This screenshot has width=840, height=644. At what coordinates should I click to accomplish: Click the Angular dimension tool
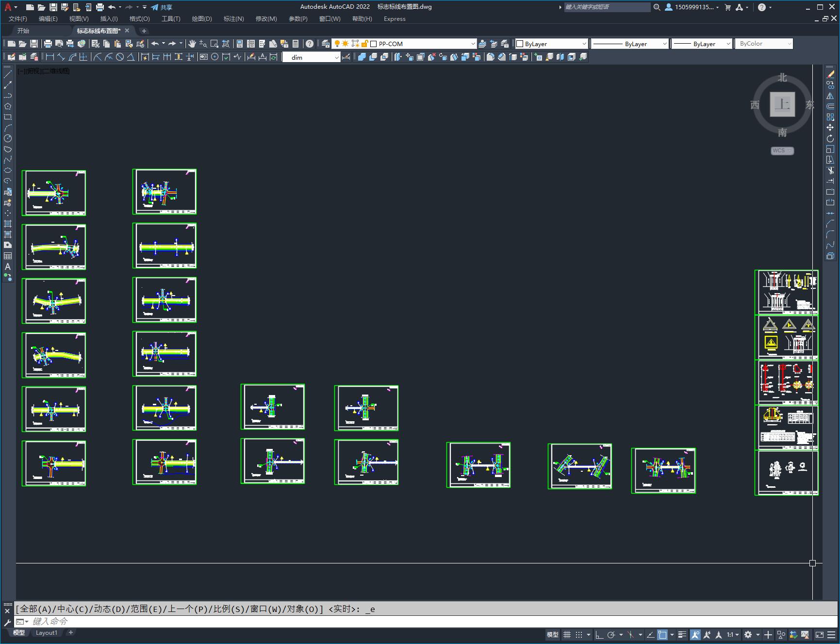131,57
